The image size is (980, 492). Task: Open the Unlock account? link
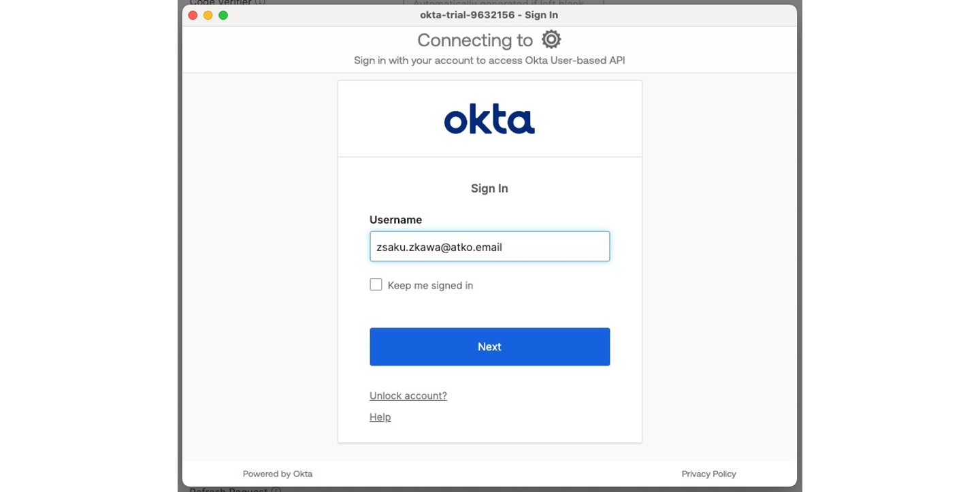click(408, 395)
